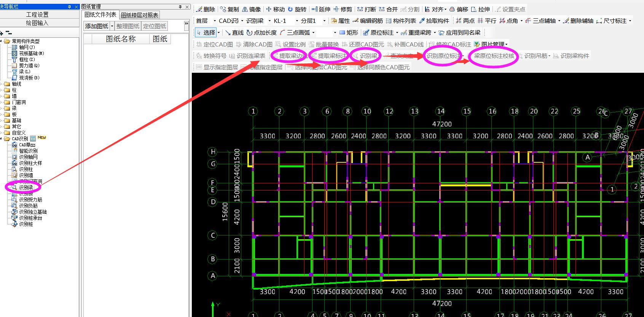Viewport: 644px width, 317px height.
Task: Click the 选择 selection tool
Action: pos(206,32)
